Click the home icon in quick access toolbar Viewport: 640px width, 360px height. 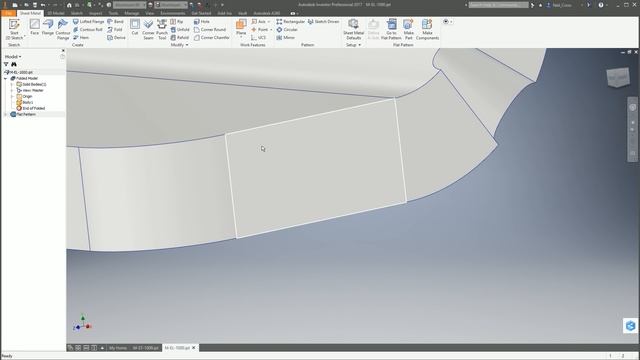click(69, 5)
